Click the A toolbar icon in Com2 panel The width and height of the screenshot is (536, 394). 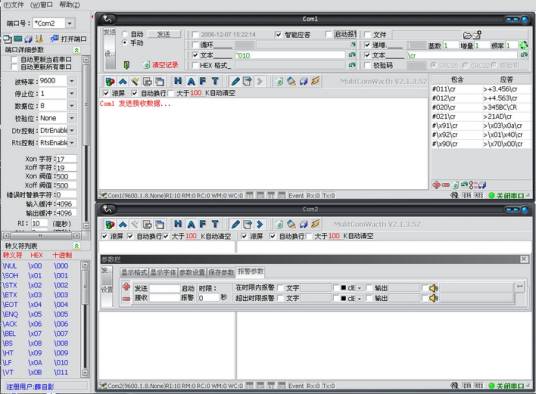pyautogui.click(x=191, y=225)
